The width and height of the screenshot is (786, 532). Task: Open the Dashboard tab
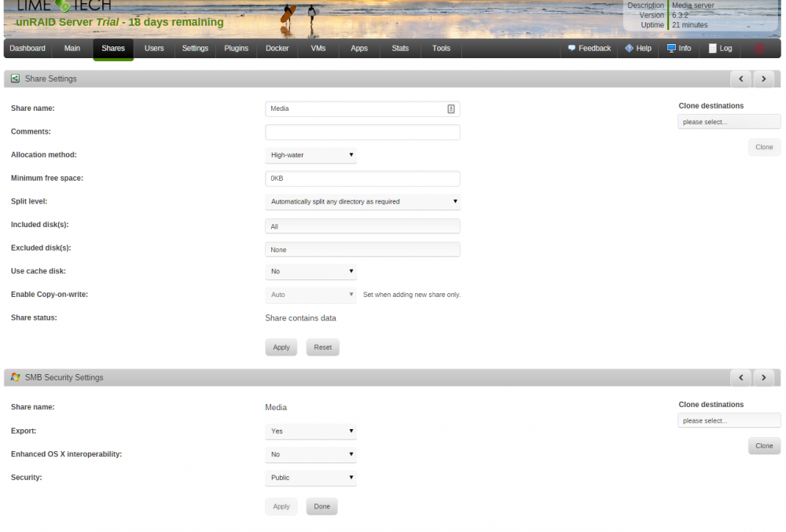pos(28,49)
